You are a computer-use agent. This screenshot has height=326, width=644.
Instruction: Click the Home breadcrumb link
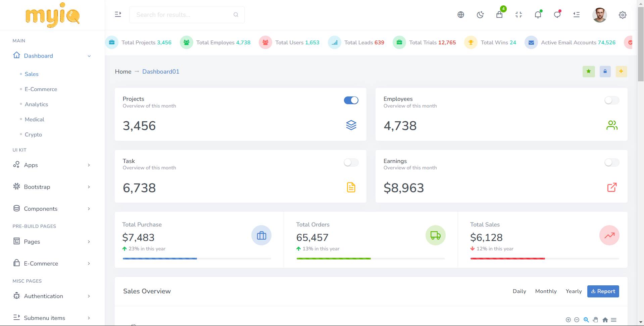coord(123,72)
